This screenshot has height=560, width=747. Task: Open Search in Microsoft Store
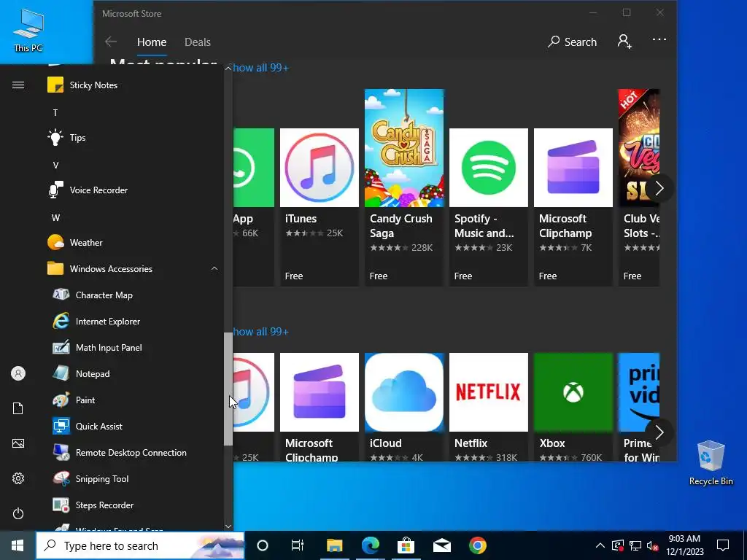click(x=572, y=42)
